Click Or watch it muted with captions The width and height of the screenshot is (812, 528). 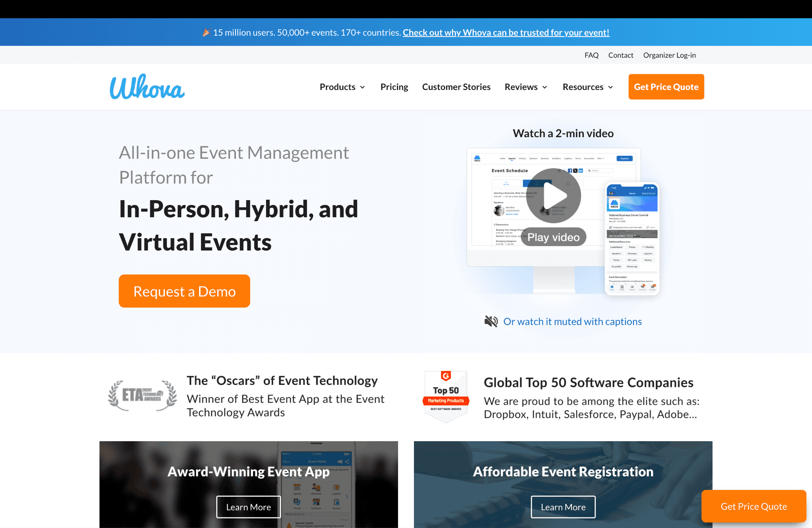coord(573,321)
